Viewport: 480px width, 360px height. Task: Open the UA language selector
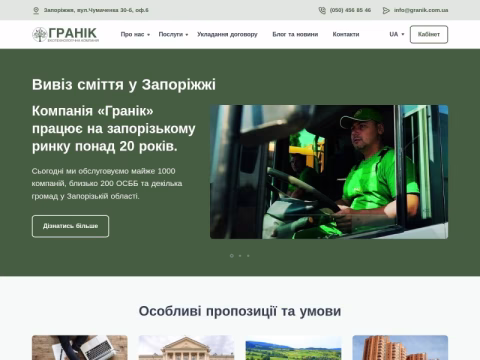(397, 34)
